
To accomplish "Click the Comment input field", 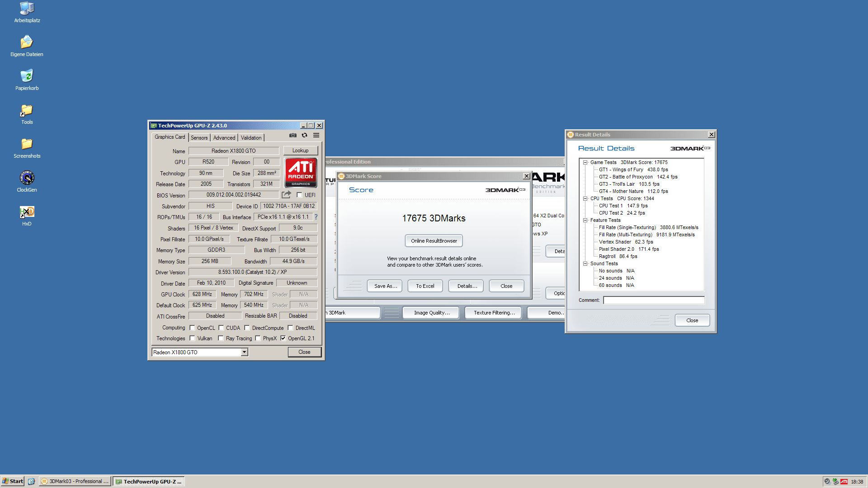I will tap(654, 300).
